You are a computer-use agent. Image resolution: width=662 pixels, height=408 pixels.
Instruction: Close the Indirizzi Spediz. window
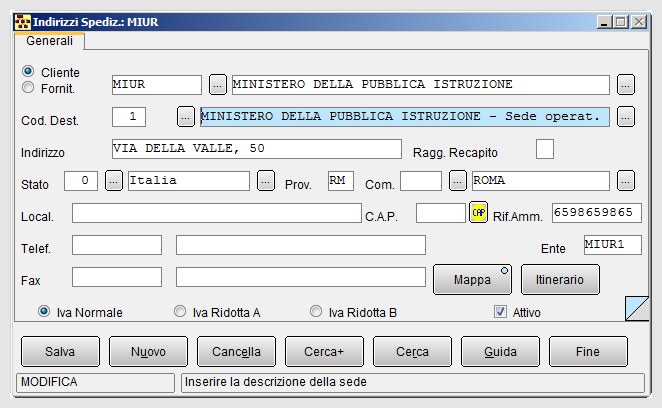point(639,22)
